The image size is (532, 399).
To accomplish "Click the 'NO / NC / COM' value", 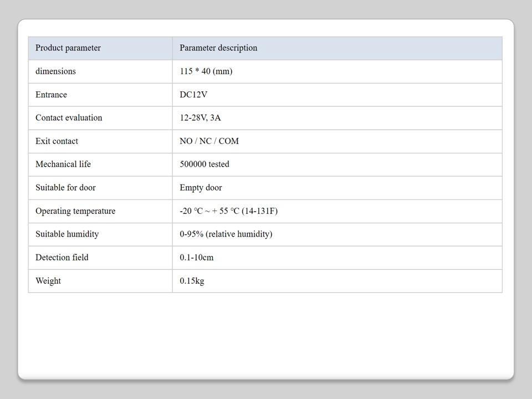I will (209, 141).
